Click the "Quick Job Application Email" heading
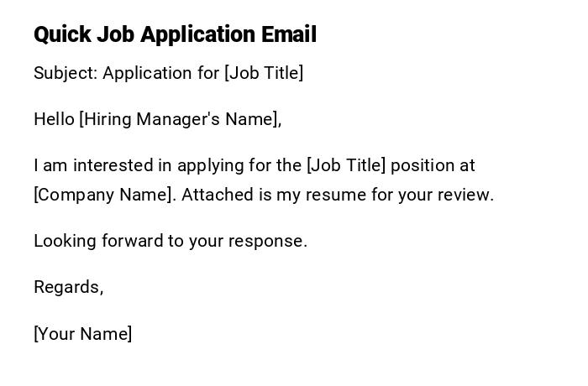This screenshot has width=588, height=386. click(x=175, y=35)
